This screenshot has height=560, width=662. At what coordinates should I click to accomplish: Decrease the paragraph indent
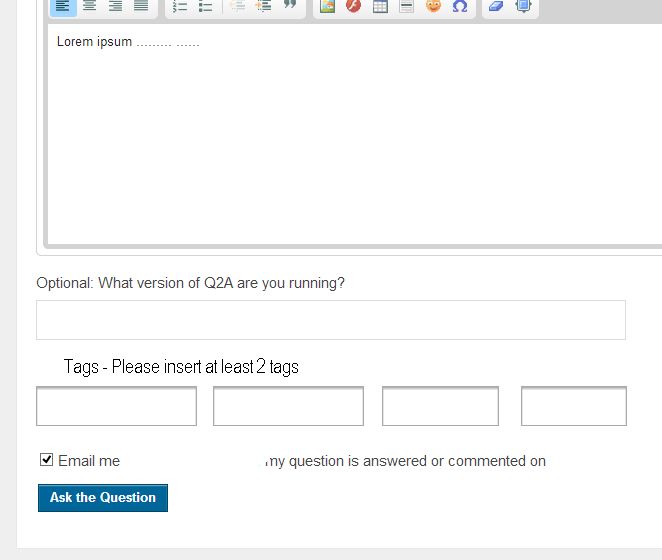click(x=237, y=6)
